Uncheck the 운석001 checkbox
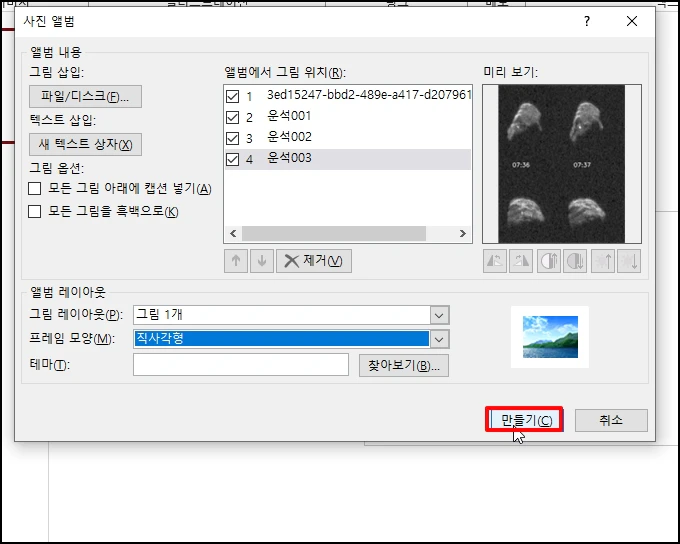 (232, 117)
